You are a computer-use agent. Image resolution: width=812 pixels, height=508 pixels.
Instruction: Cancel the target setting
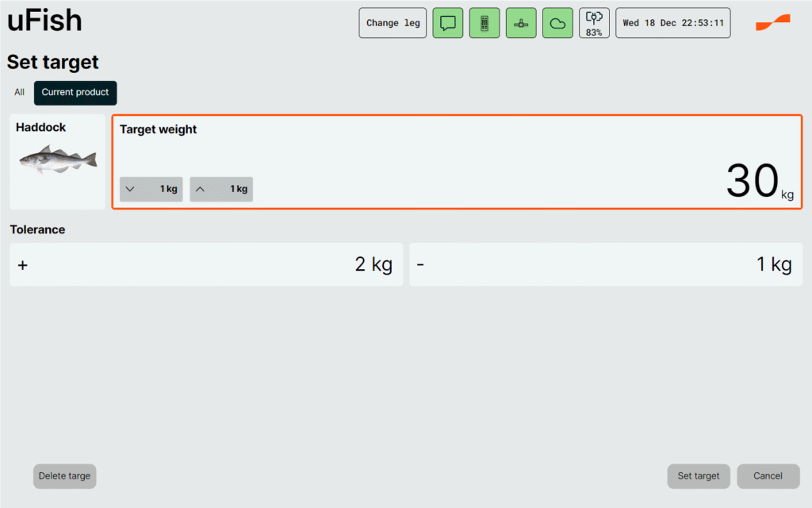[768, 476]
